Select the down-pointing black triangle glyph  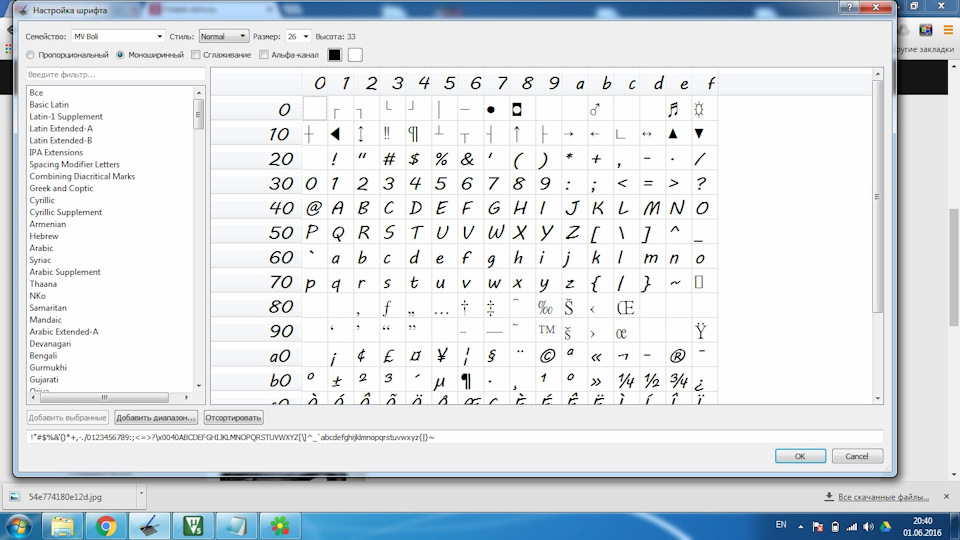(x=699, y=134)
